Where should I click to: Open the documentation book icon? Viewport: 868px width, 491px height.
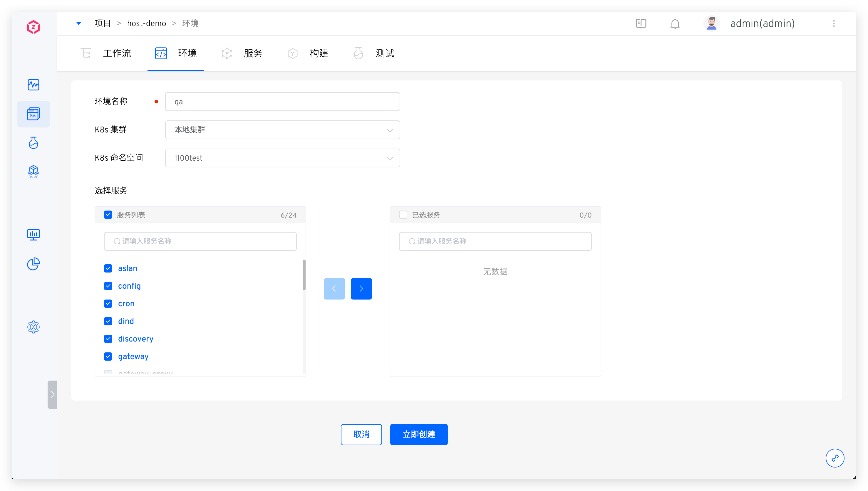click(641, 23)
